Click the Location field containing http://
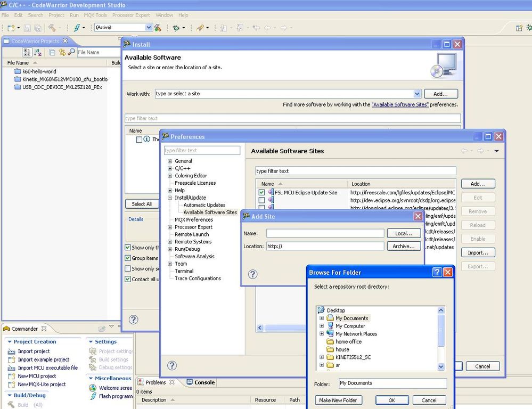The height and width of the screenshot is (409, 532). click(x=325, y=246)
